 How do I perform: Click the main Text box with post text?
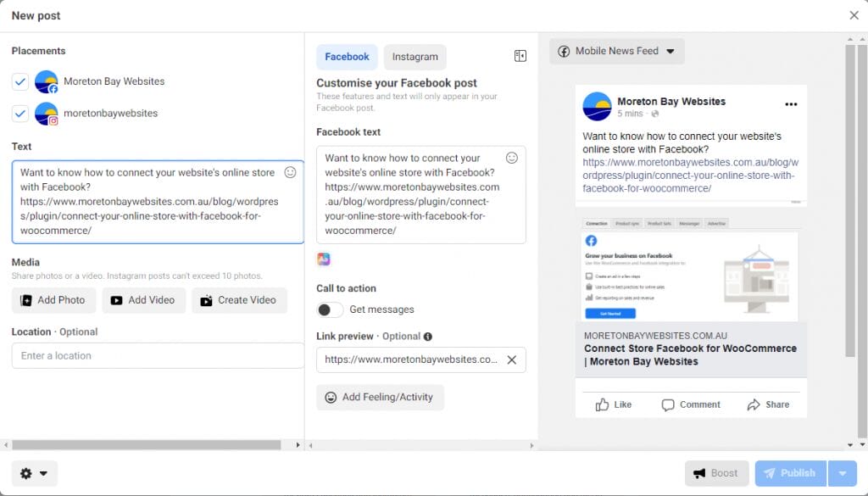(158, 202)
